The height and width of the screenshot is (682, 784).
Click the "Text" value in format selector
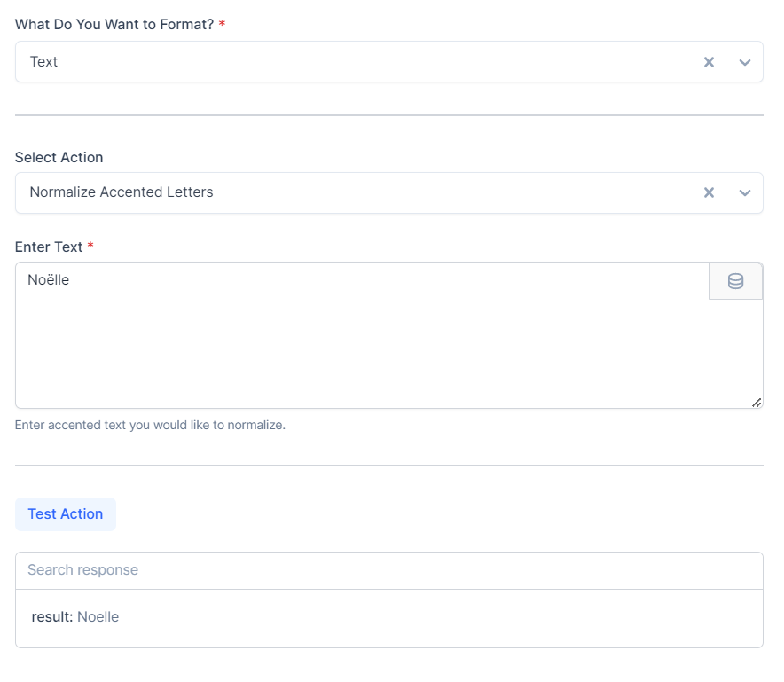(x=43, y=62)
